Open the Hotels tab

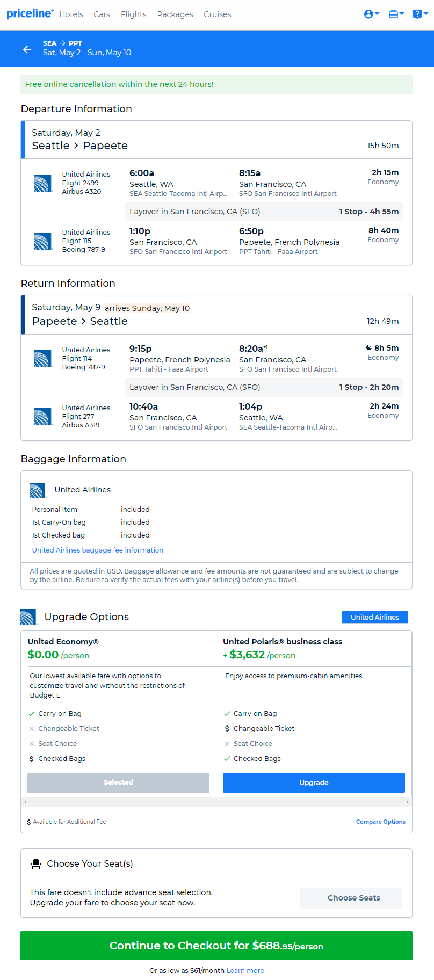click(71, 14)
